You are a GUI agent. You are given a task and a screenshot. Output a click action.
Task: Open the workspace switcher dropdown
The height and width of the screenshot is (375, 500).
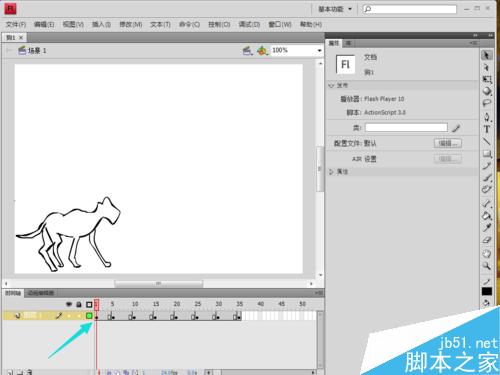click(x=335, y=9)
